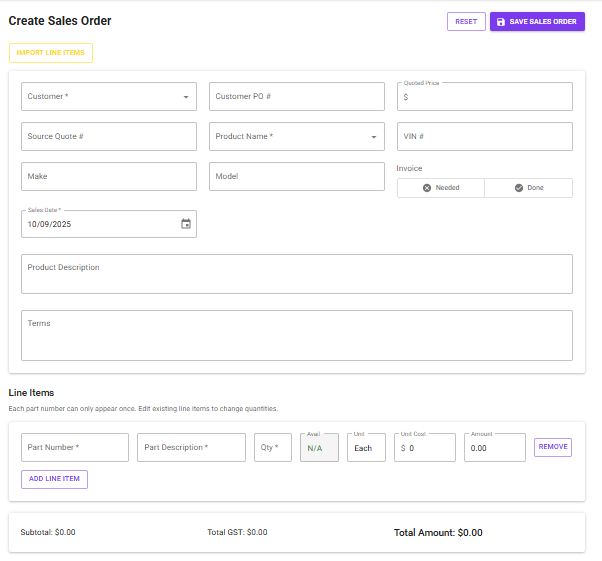Select the Part Number field
Image resolution: width=602 pixels, height=561 pixels.
point(75,448)
